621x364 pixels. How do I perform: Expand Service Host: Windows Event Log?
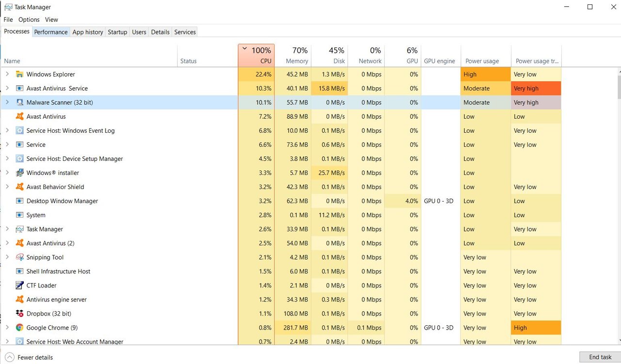[7, 130]
